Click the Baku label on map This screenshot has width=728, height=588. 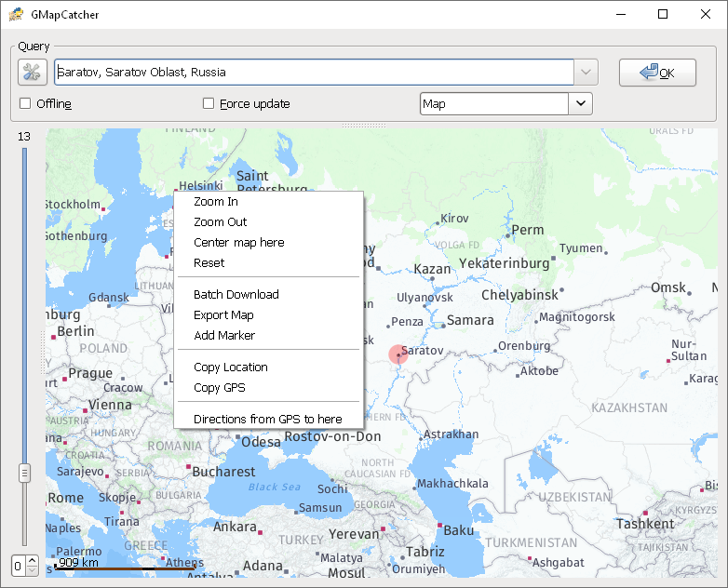[459, 530]
